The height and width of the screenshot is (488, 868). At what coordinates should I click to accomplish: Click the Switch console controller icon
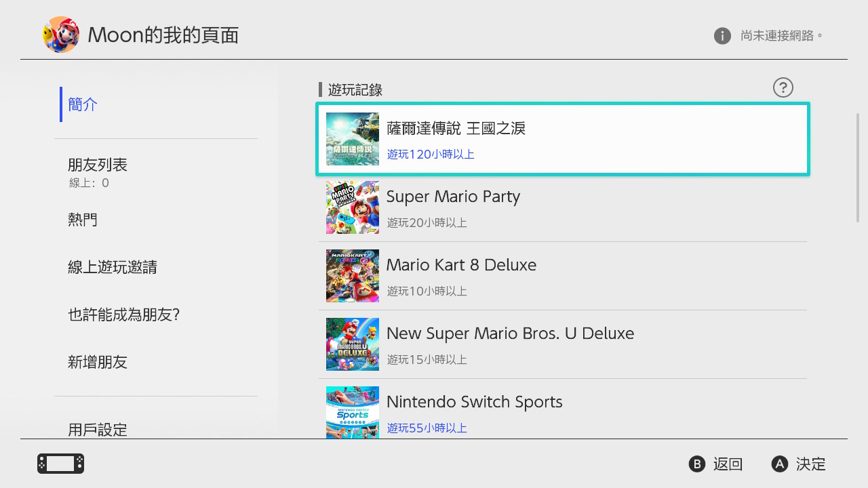tap(60, 464)
